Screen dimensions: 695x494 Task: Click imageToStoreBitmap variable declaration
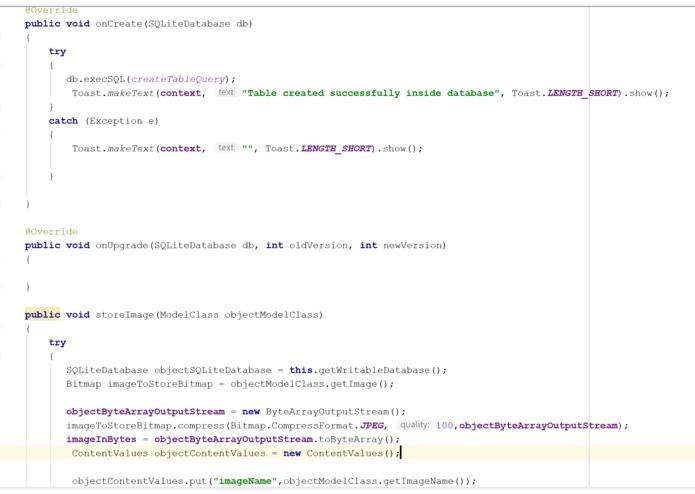[160, 384]
